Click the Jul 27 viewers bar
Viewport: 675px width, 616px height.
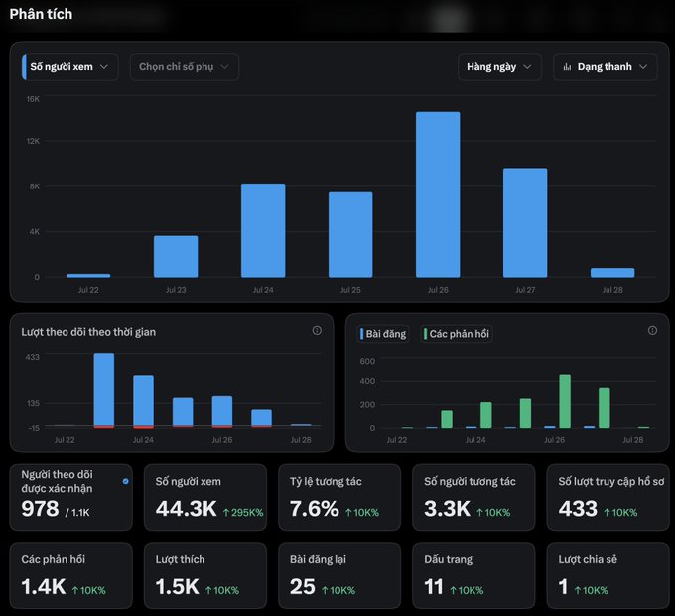tap(525, 222)
